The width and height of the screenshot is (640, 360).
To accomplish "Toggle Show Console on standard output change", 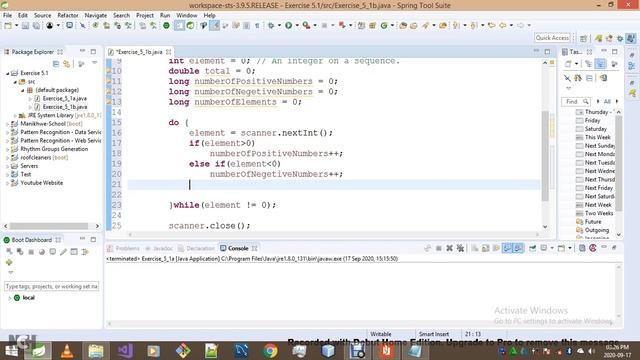I will (x=507, y=248).
